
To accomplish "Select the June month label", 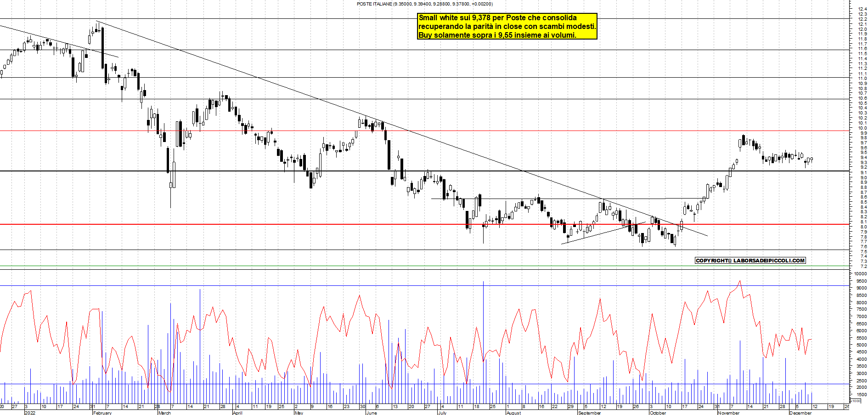I will (x=372, y=413).
